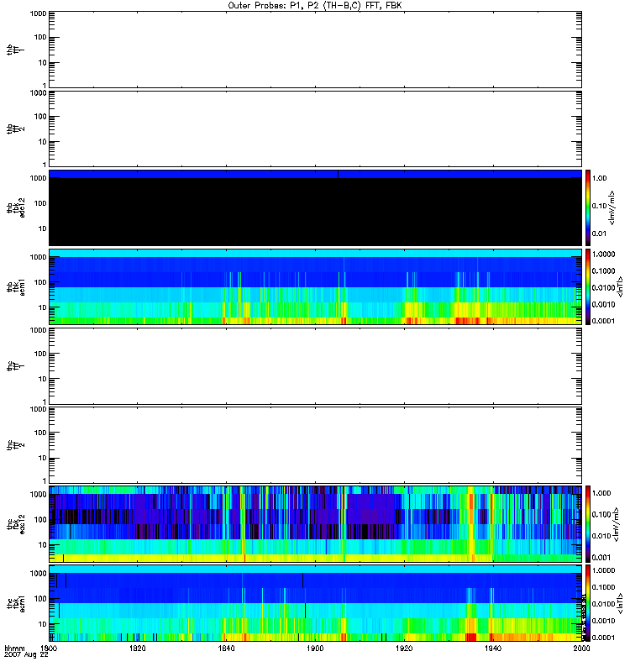Click the '<|nT|>' unit beside thb scm1 colorbar
Screen dimensions: 630x672
pyautogui.click(x=619, y=287)
